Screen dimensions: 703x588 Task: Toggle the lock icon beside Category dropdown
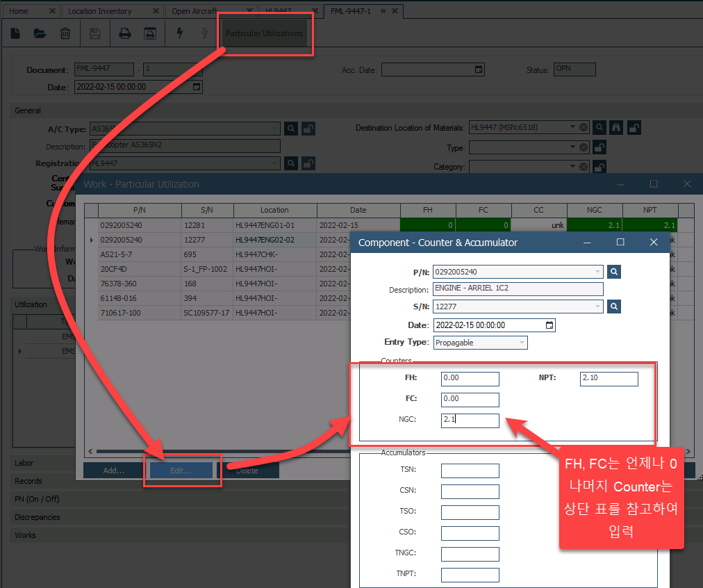[599, 167]
